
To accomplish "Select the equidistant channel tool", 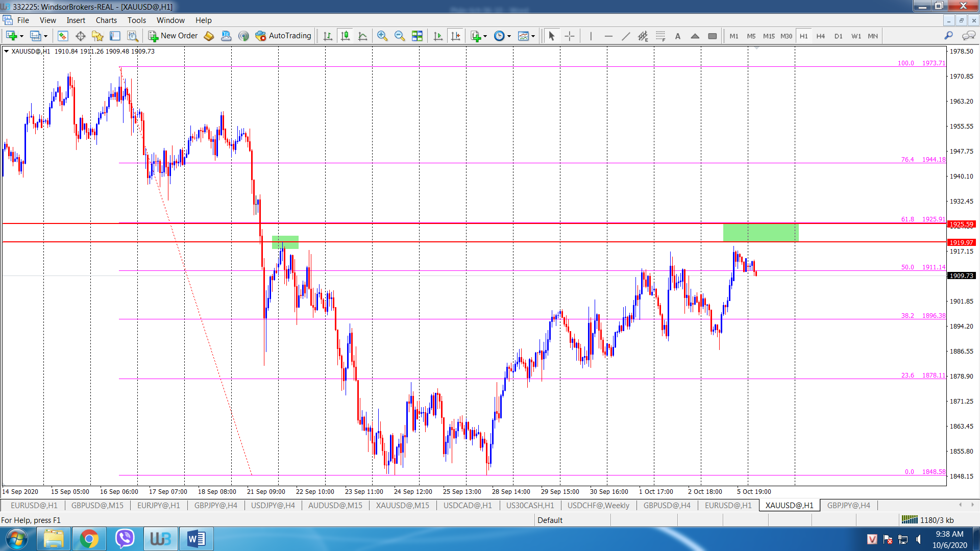I will [x=643, y=36].
